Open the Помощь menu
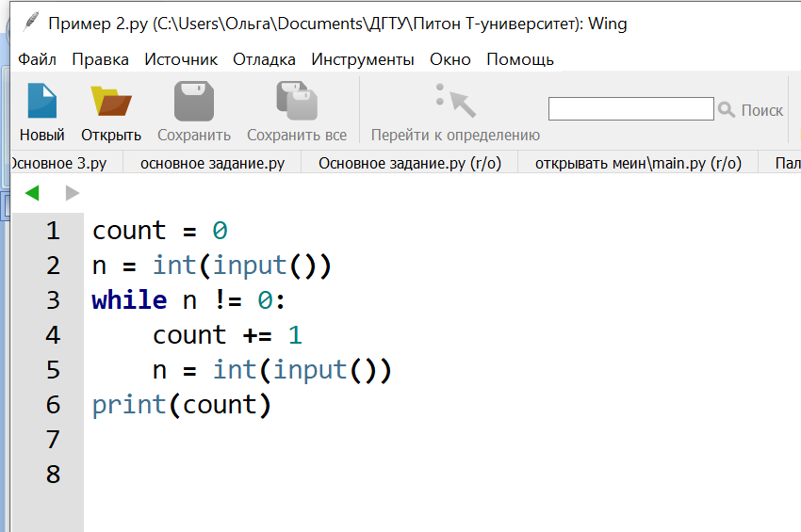Screen dimensions: 801x532 520,59
